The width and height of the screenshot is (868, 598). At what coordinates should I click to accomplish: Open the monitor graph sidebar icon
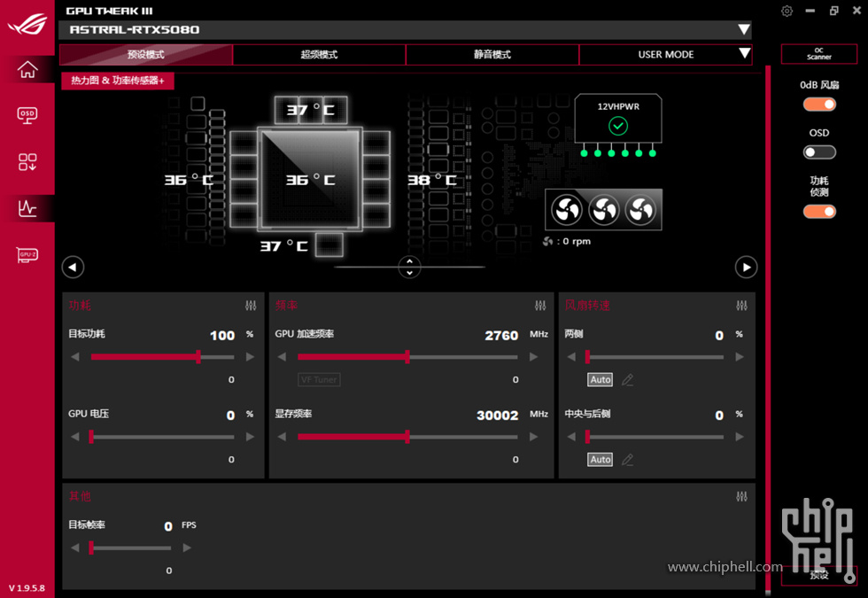tap(27, 208)
